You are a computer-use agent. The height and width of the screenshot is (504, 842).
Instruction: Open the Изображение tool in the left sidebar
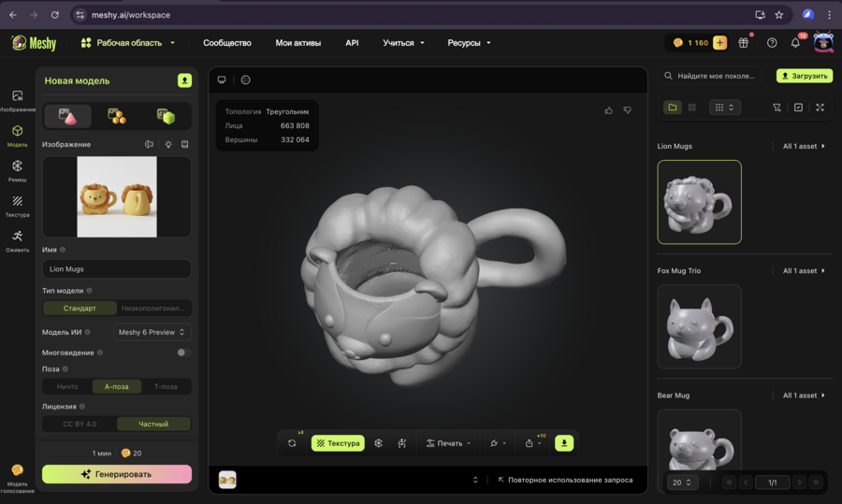click(17, 100)
